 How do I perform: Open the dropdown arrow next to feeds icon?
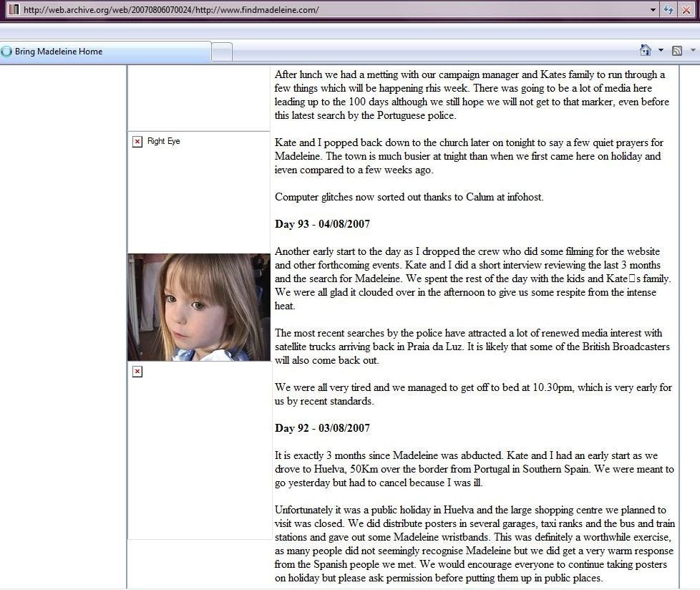[x=692, y=51]
